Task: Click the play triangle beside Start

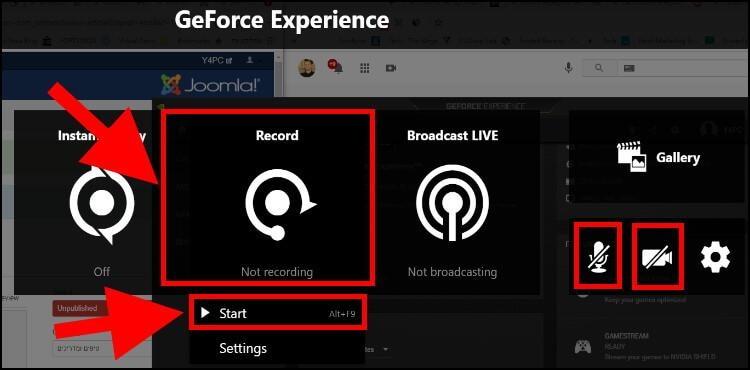Action: [205, 313]
